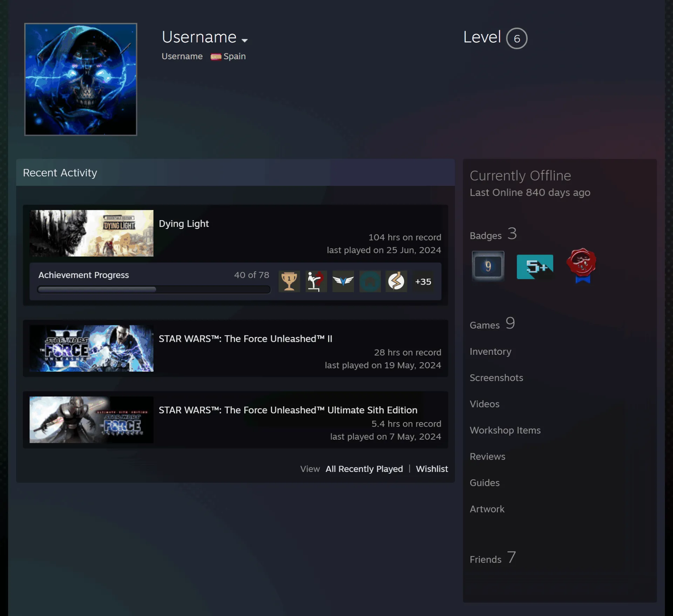
Task: Open the Dying Light game title link
Action: tap(184, 224)
